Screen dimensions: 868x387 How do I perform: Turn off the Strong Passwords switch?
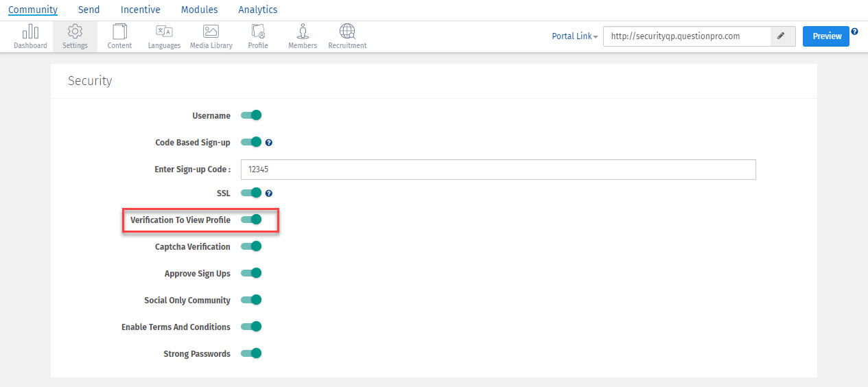pyautogui.click(x=251, y=353)
